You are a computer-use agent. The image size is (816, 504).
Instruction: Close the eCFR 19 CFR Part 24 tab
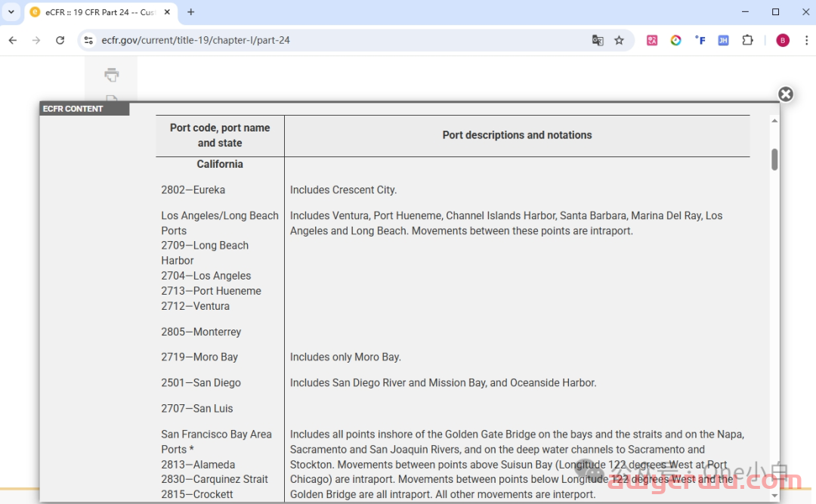(167, 12)
